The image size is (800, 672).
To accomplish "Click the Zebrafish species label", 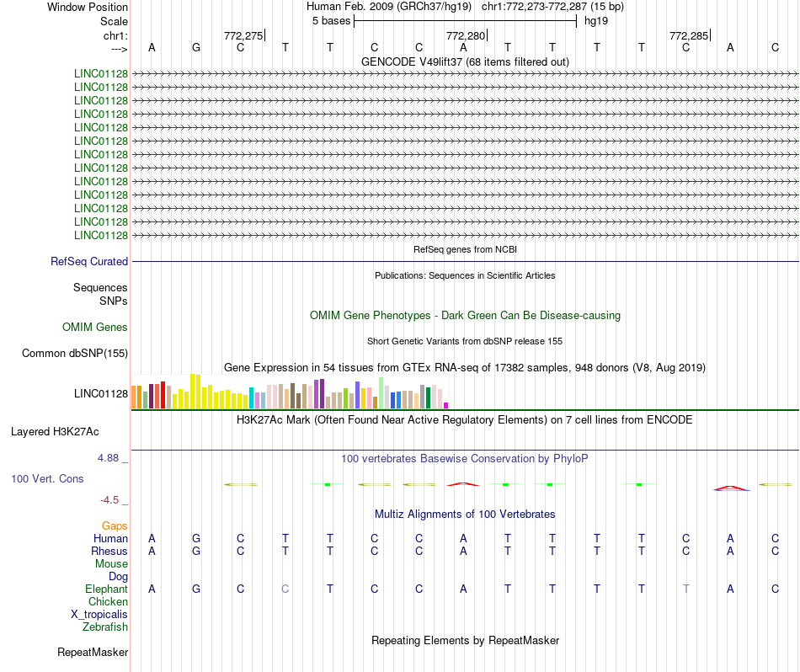I will pyautogui.click(x=105, y=627).
